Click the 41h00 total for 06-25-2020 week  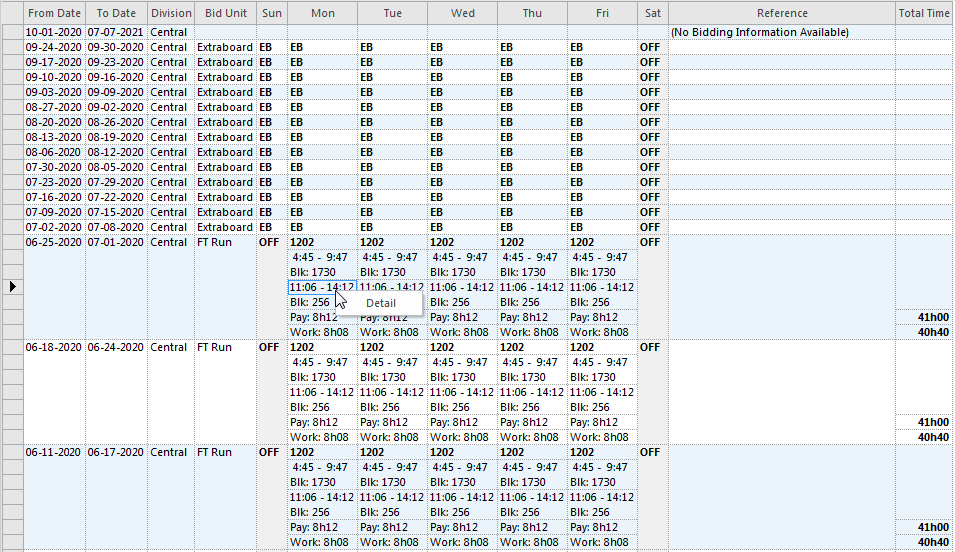(924, 317)
